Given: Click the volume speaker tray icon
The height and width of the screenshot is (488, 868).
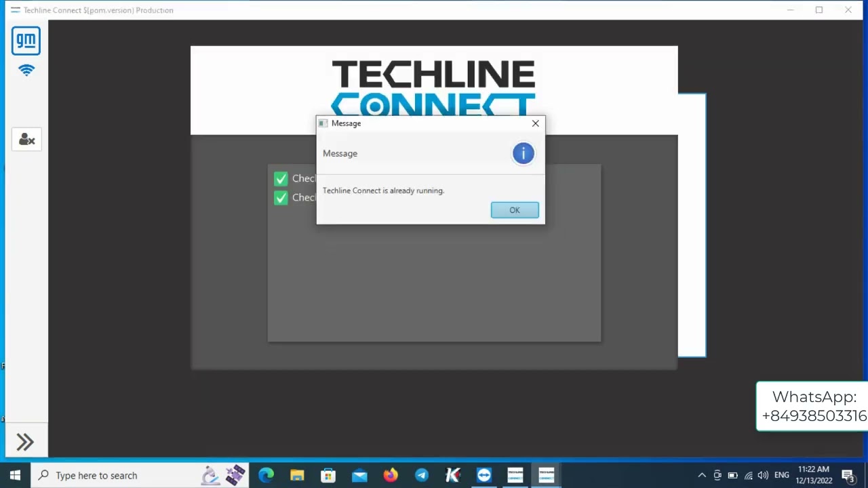Looking at the screenshot, I should coord(764,476).
